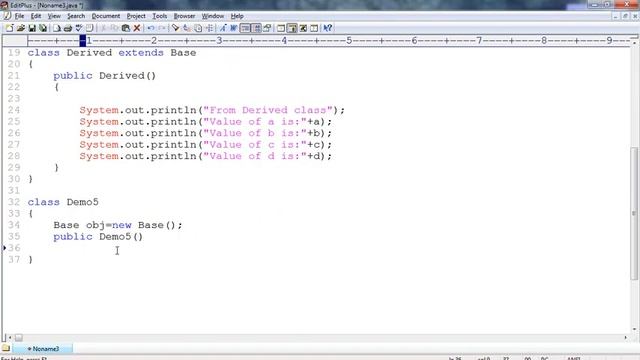Open the Set Font toolbar icon
This screenshot has height=360, width=640.
point(223,28)
